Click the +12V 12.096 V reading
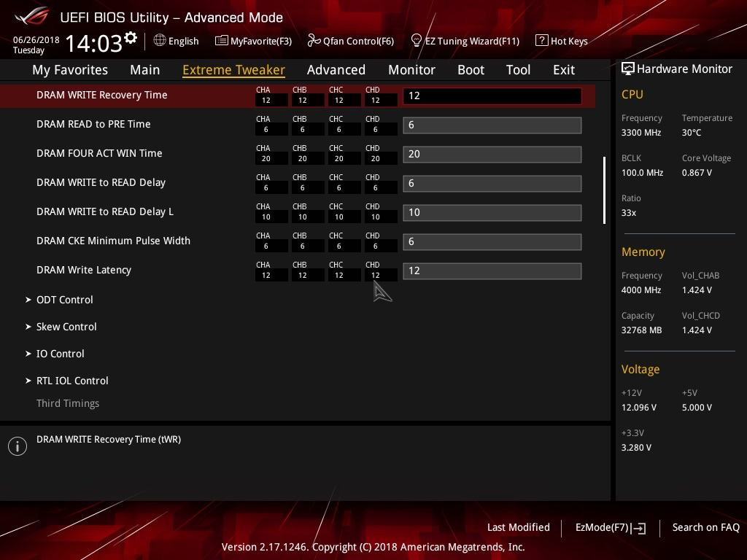Viewport: 747px width, 560px height. point(639,407)
